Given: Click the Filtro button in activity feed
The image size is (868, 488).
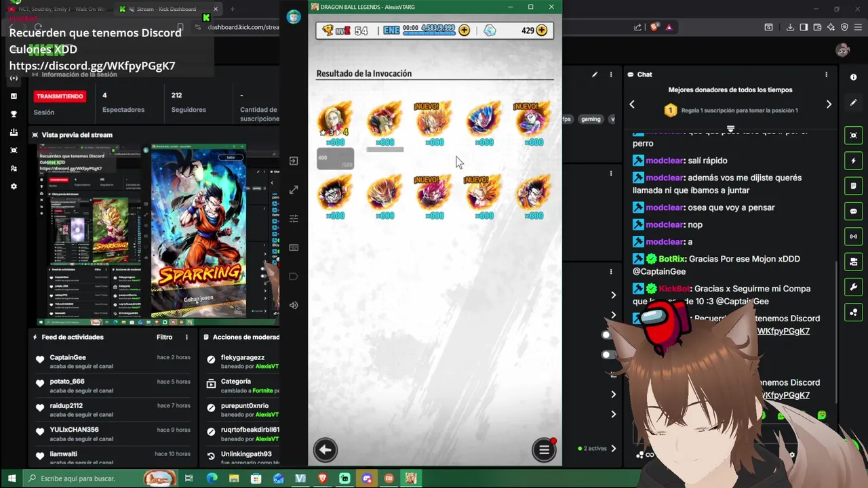Looking at the screenshot, I should [x=164, y=337].
